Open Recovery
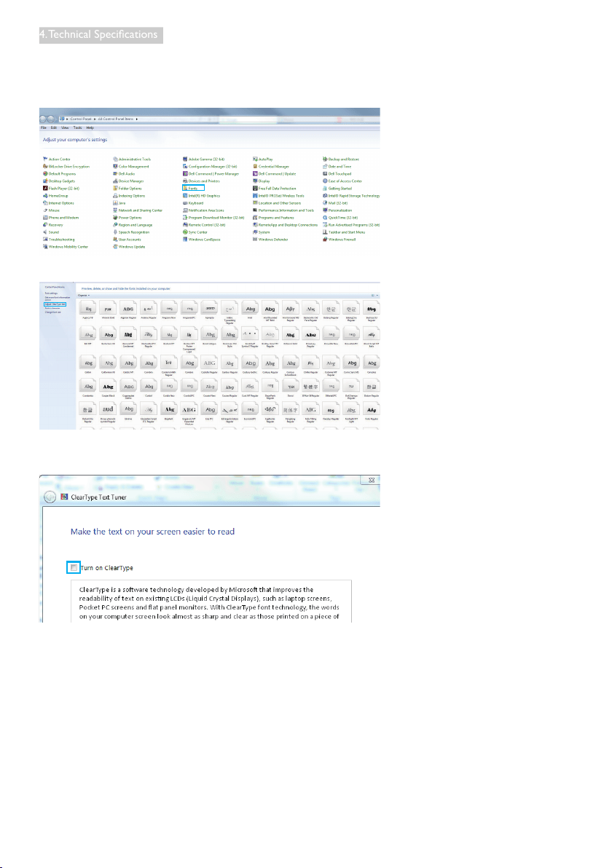Image resolution: width=612 pixels, height=868 pixels. (53, 225)
